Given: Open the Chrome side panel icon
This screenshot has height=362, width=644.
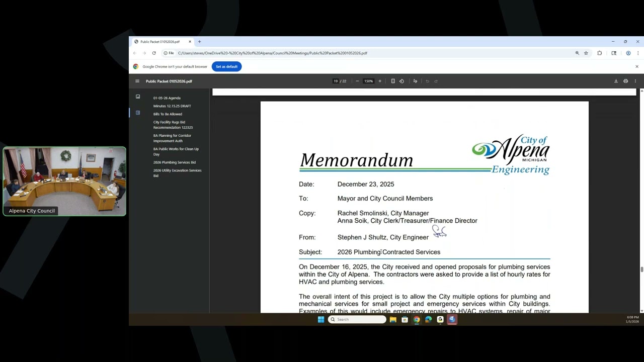Looking at the screenshot, I should pyautogui.click(x=614, y=53).
